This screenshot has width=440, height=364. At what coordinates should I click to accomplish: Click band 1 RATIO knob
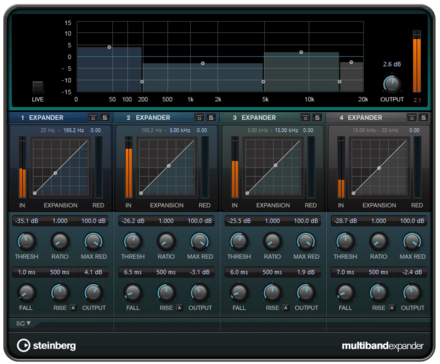click(x=60, y=241)
